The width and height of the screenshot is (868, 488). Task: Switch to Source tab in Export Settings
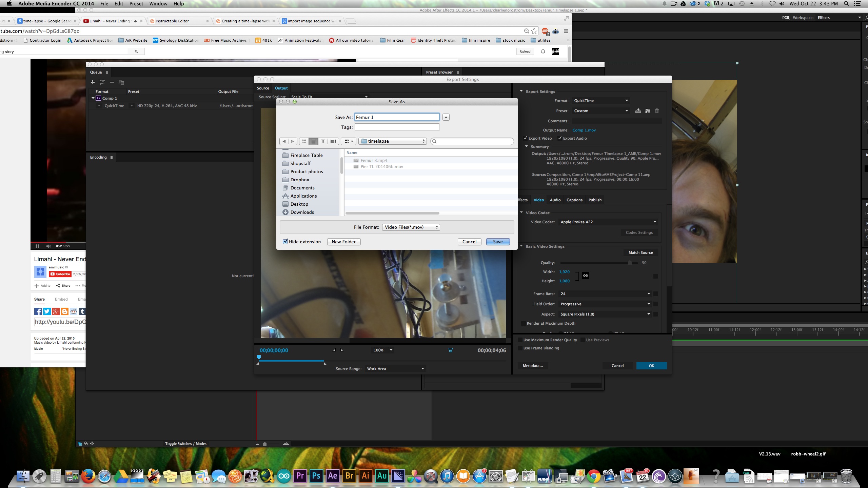point(263,88)
